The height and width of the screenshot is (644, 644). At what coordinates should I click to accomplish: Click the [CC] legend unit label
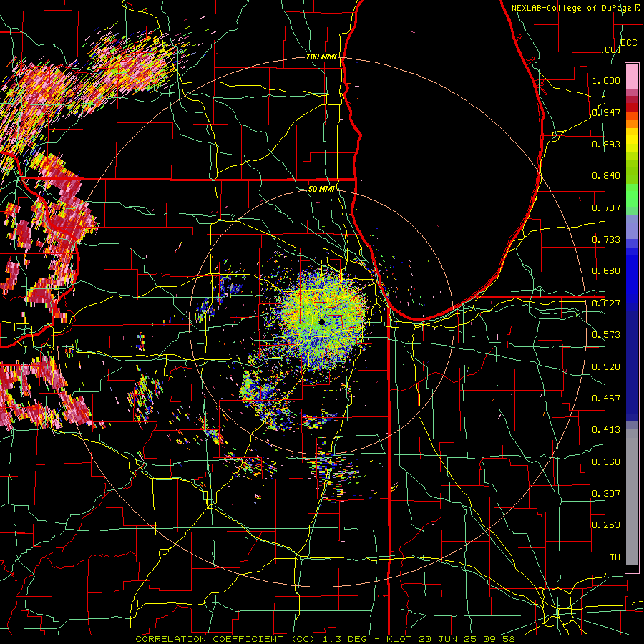click(x=610, y=49)
